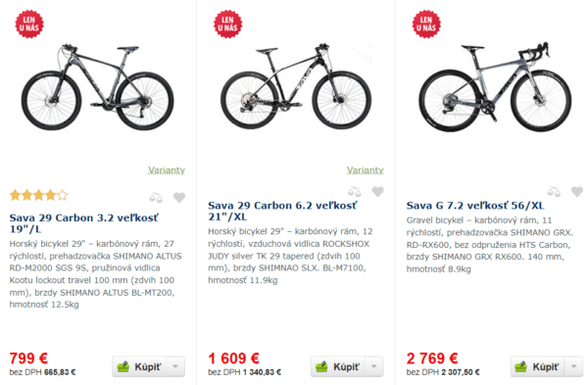Click LEN U NÁS badge on gravel bike
The image size is (588, 385).
(426, 24)
